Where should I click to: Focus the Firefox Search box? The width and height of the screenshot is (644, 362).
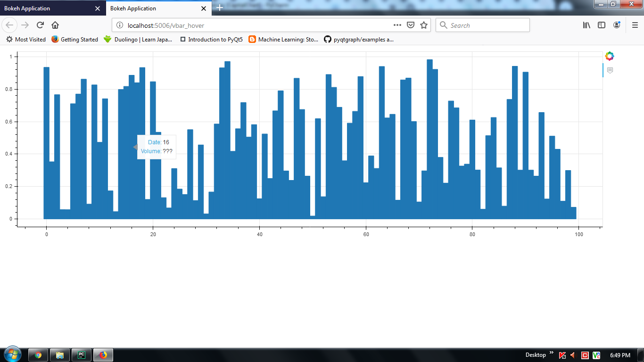[x=483, y=25]
